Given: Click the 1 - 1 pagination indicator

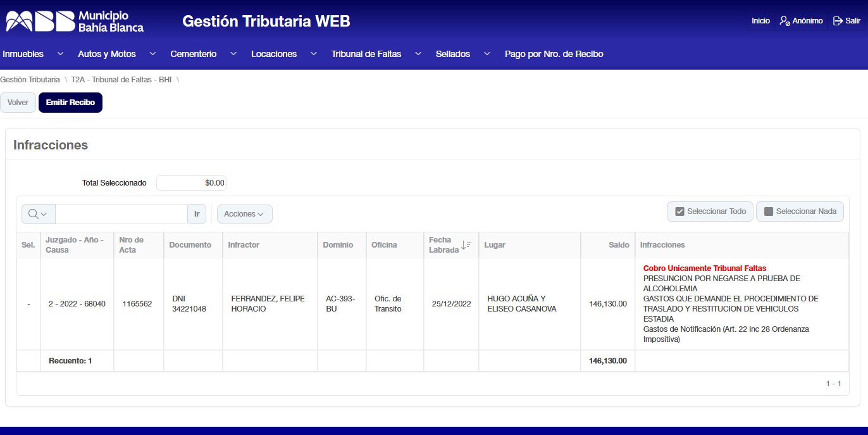Looking at the screenshot, I should pyautogui.click(x=833, y=384).
